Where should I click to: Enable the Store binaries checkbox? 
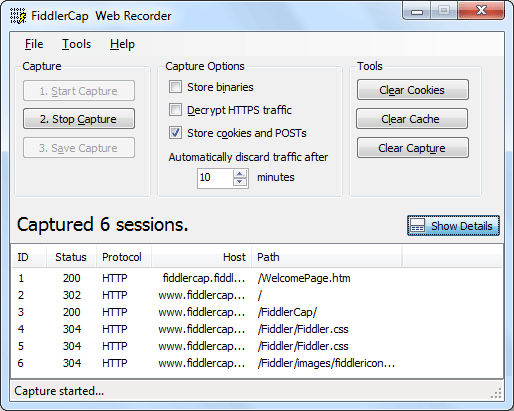pyautogui.click(x=175, y=87)
